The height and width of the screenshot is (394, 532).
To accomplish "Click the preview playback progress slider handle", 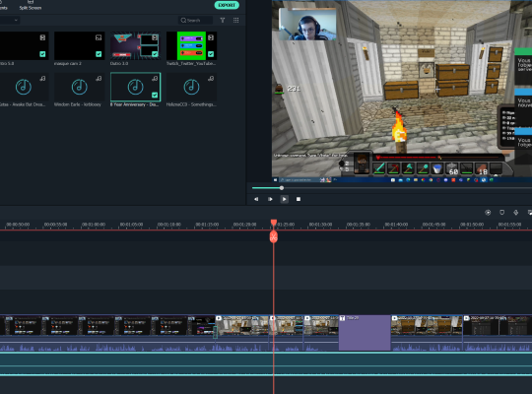I will pyautogui.click(x=282, y=188).
